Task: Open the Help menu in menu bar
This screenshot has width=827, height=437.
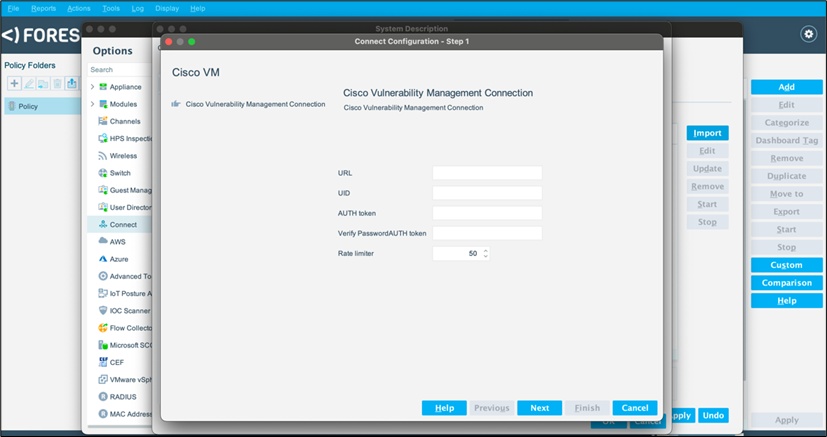Action: coord(198,8)
